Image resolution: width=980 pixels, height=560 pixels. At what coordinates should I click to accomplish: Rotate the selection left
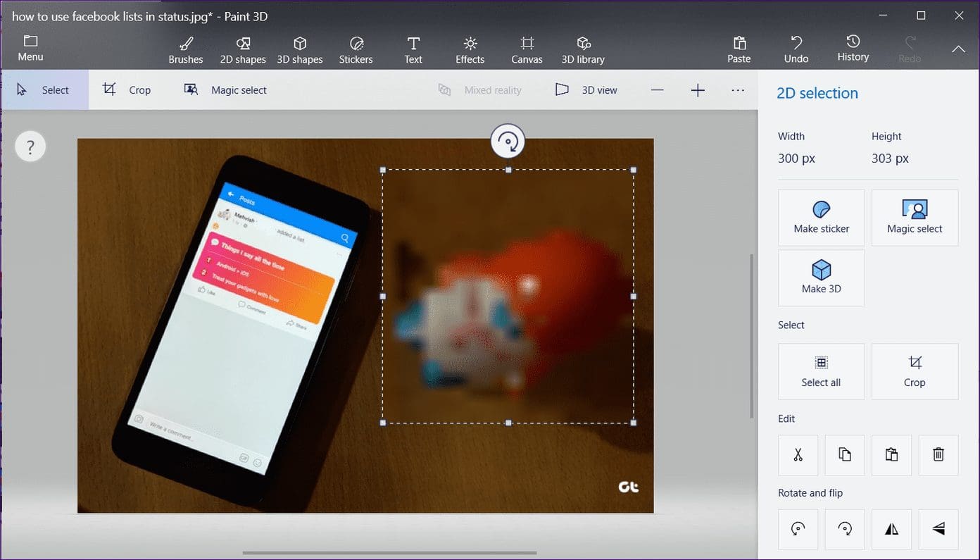pos(798,530)
